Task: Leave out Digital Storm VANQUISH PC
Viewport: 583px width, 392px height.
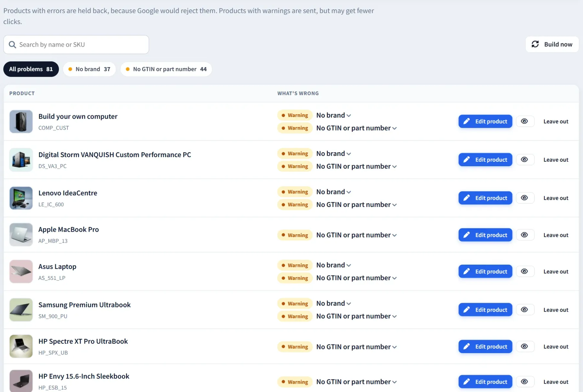Action: 556,160
